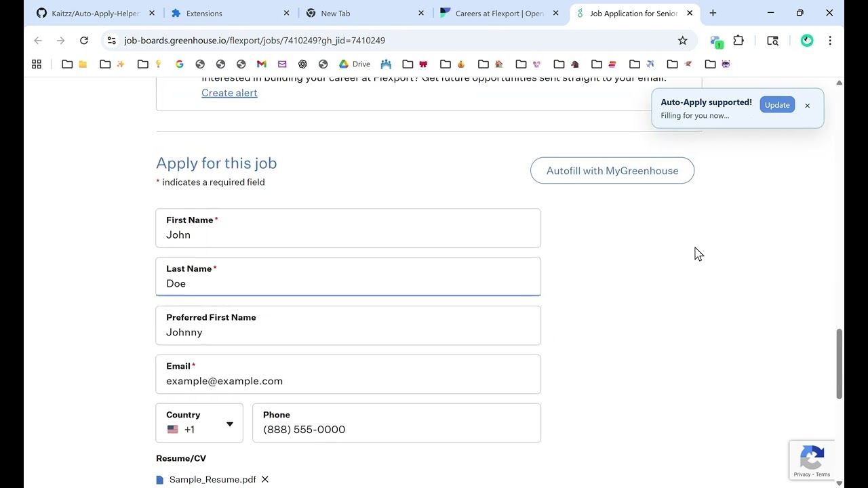
Task: Open the Gmail bookmark
Action: [x=262, y=64]
